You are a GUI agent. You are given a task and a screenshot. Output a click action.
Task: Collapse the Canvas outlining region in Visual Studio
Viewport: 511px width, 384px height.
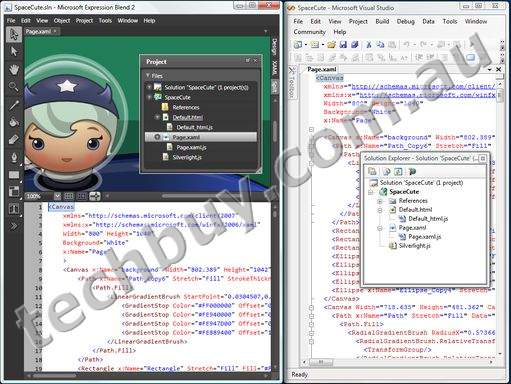pos(311,129)
